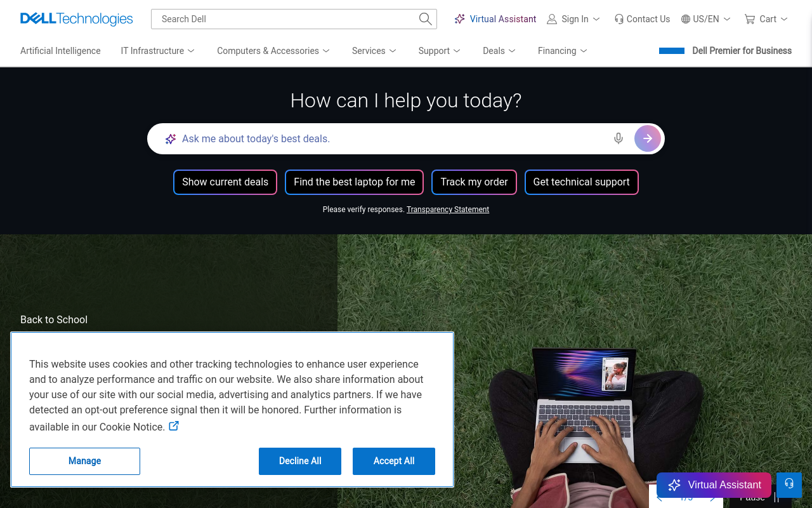
Task: Open the floating Virtual Assistant button
Action: (714, 485)
